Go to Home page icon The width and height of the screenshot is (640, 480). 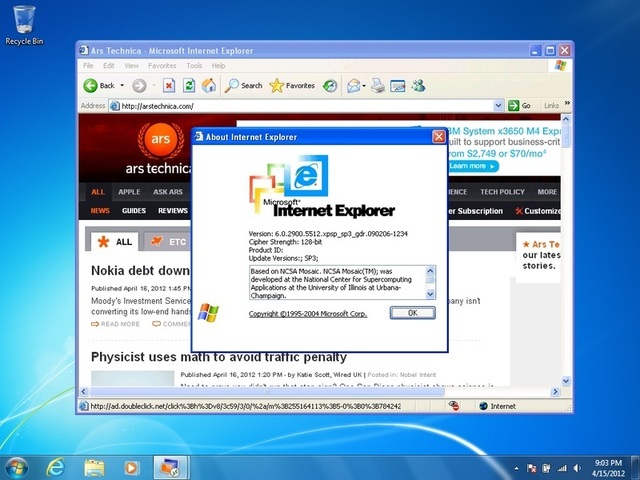point(209,85)
